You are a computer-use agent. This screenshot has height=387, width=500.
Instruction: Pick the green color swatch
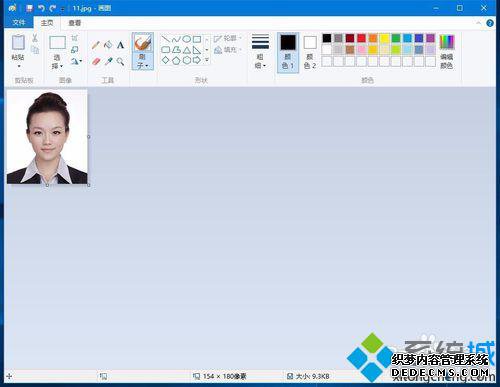(x=396, y=38)
